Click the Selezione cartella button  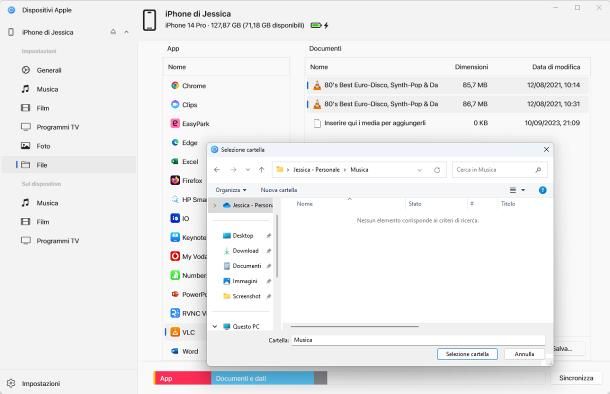(467, 354)
